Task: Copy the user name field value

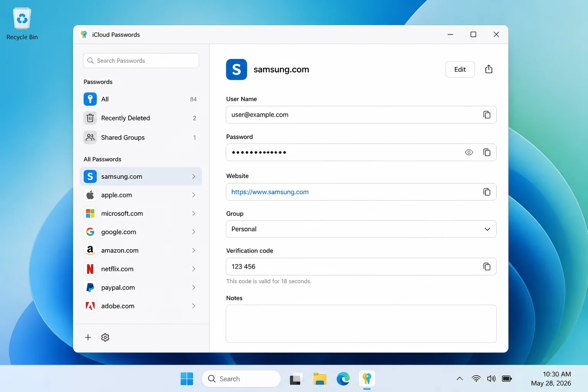Action: [x=487, y=115]
